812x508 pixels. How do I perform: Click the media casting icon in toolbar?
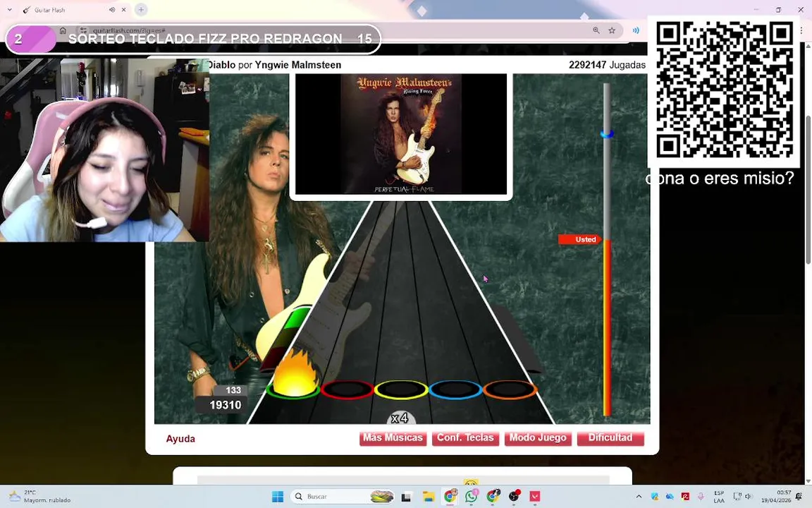coord(636,30)
